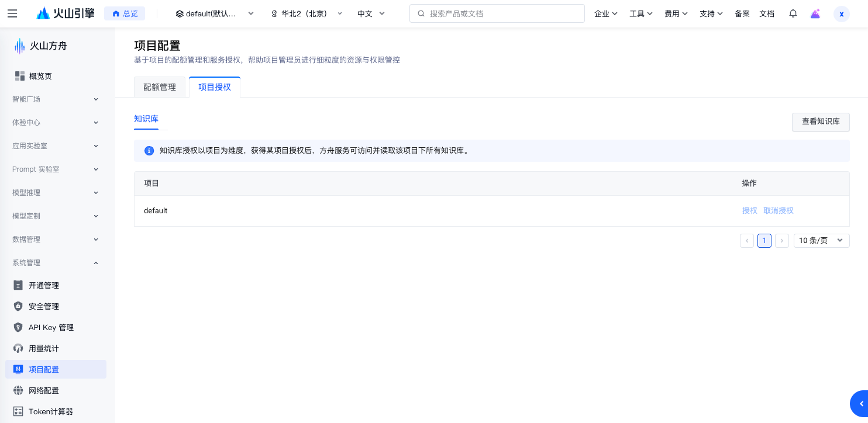
Task: Click the 网络配置 network icon
Action: tap(18, 390)
